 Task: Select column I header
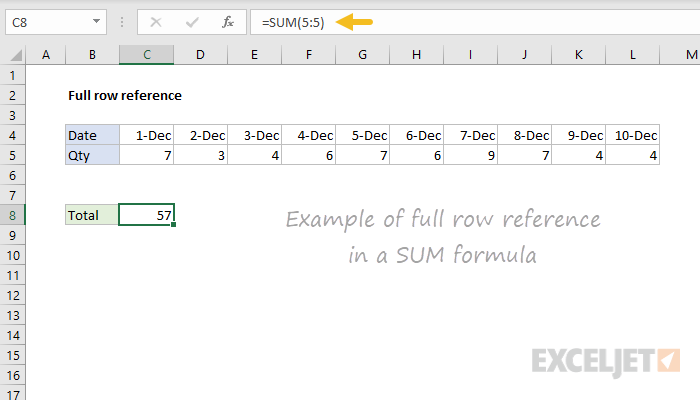pos(471,55)
